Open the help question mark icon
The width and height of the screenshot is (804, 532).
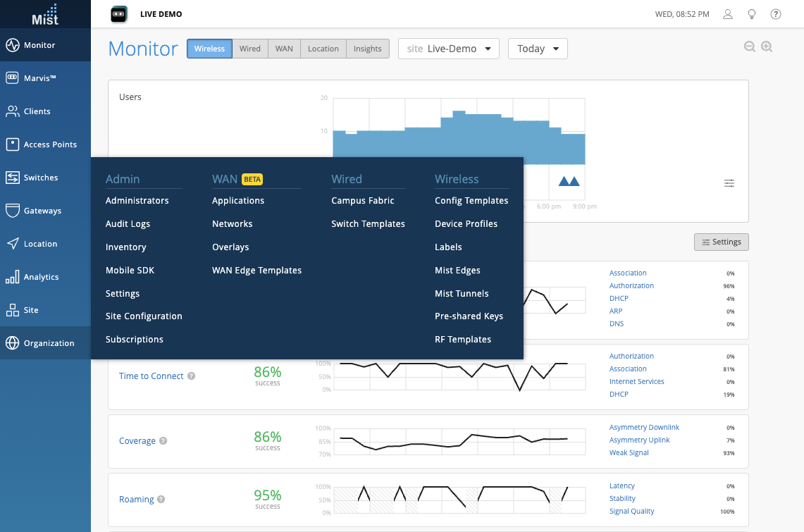tap(776, 14)
